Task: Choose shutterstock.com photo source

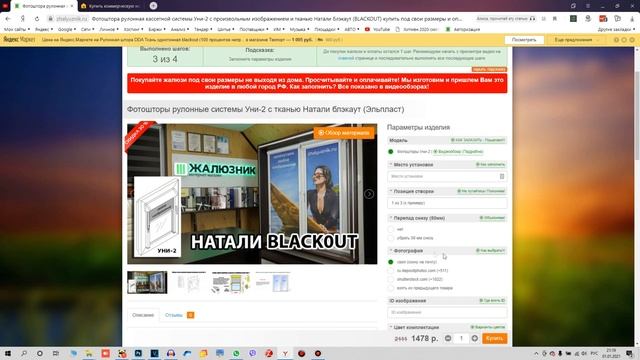Action: point(391,279)
